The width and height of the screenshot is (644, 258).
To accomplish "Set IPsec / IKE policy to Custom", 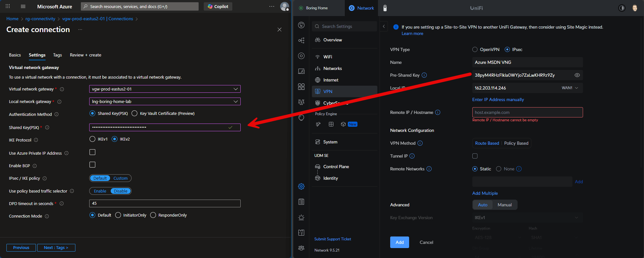I will 120,178.
